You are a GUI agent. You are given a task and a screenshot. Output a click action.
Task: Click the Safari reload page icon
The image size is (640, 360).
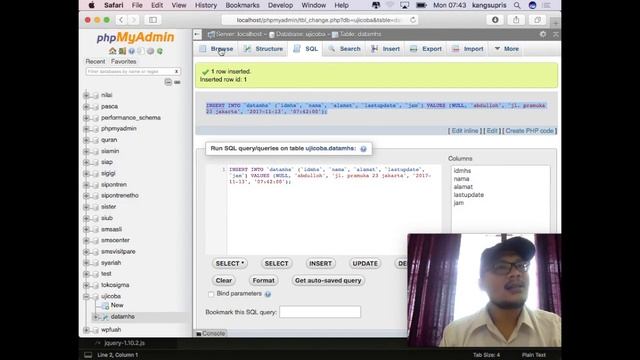click(x=413, y=20)
